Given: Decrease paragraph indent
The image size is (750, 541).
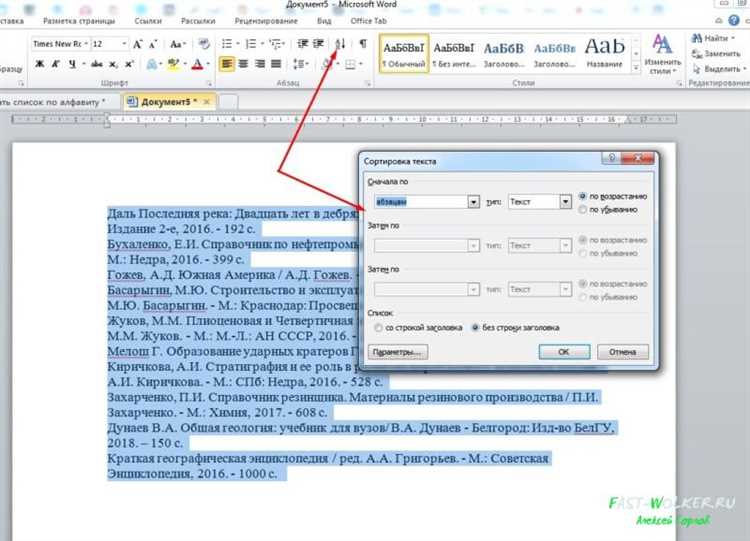Looking at the screenshot, I should click(x=303, y=44).
